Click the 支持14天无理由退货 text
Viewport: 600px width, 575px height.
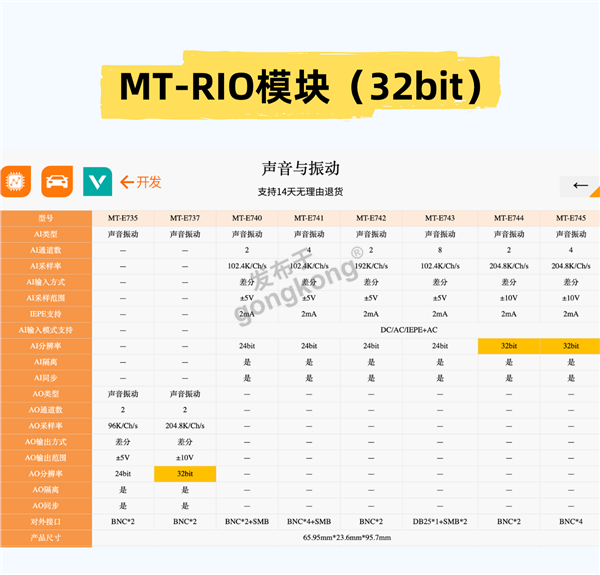coord(301,191)
